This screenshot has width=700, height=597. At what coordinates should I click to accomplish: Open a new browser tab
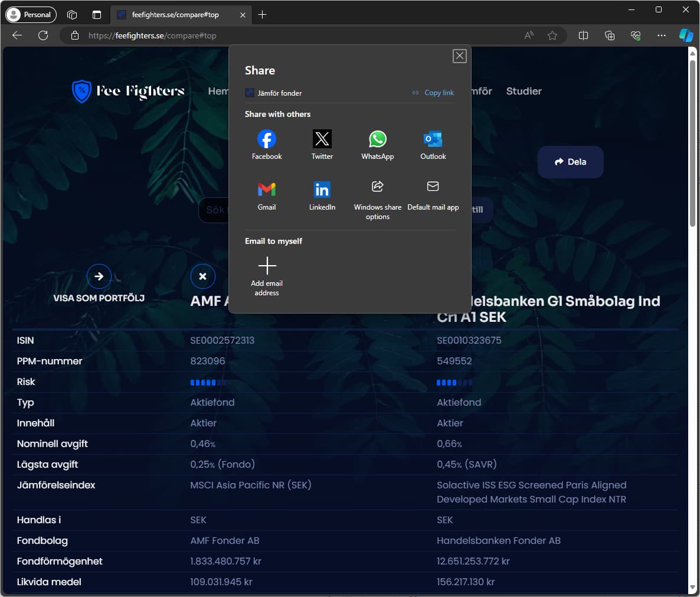[263, 15]
